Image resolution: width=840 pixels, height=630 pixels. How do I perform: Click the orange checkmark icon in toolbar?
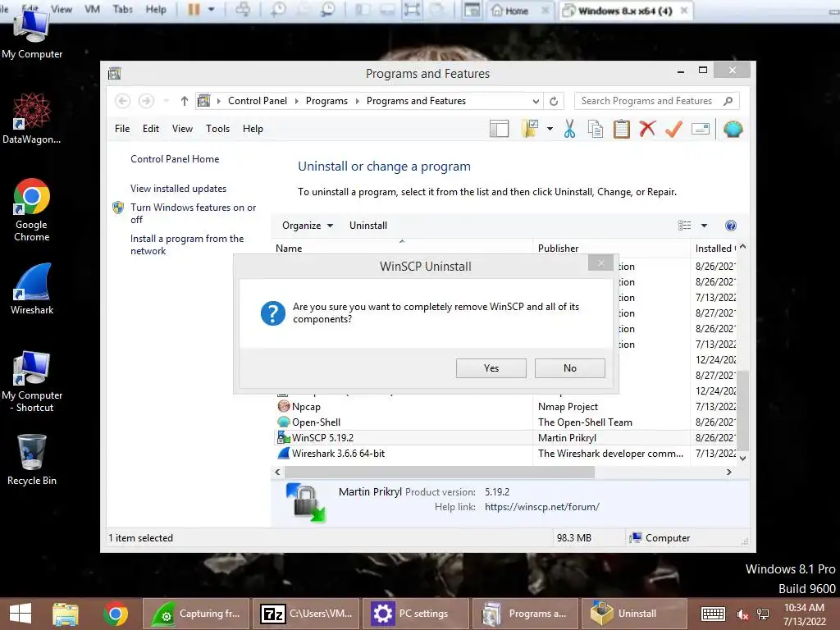pyautogui.click(x=673, y=129)
